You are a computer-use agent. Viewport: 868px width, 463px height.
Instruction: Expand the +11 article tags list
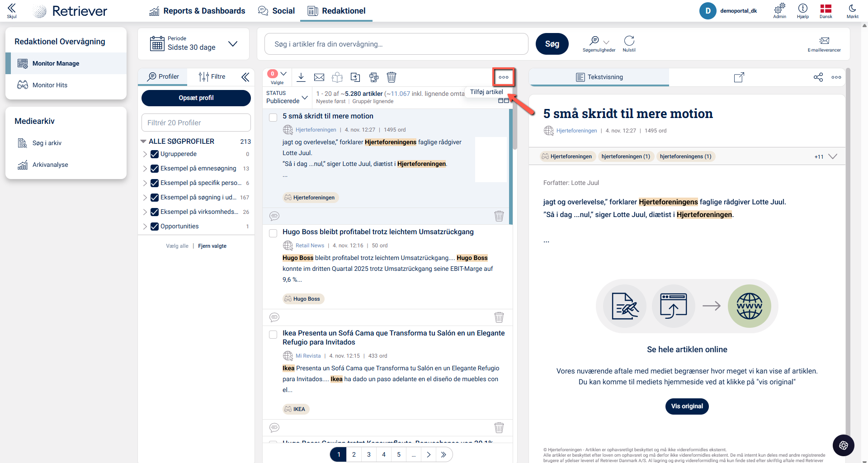(x=826, y=156)
